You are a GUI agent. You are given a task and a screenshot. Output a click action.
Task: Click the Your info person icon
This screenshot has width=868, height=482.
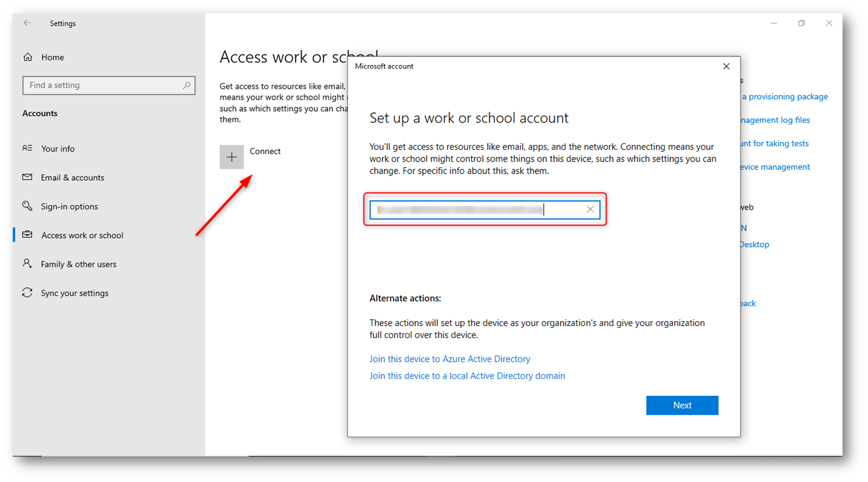(27, 148)
